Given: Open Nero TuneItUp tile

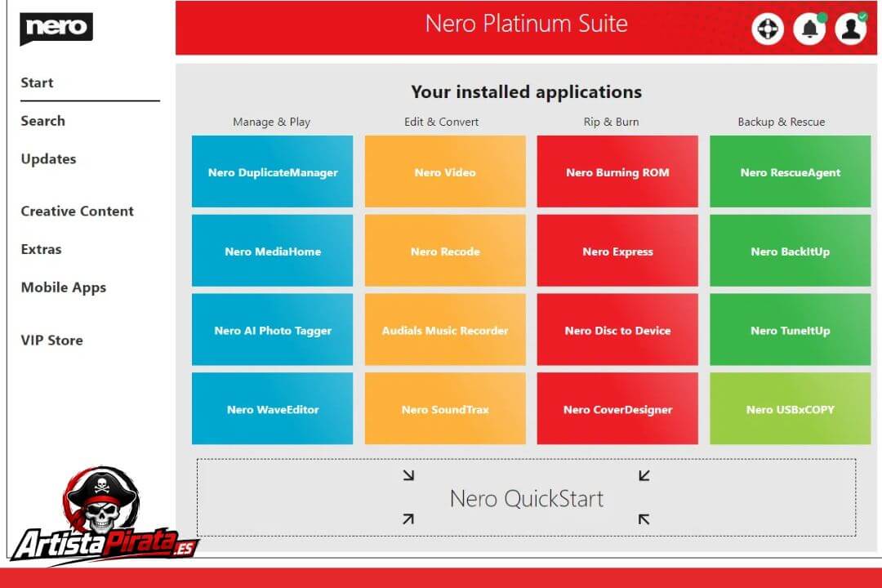Looking at the screenshot, I should (x=791, y=330).
